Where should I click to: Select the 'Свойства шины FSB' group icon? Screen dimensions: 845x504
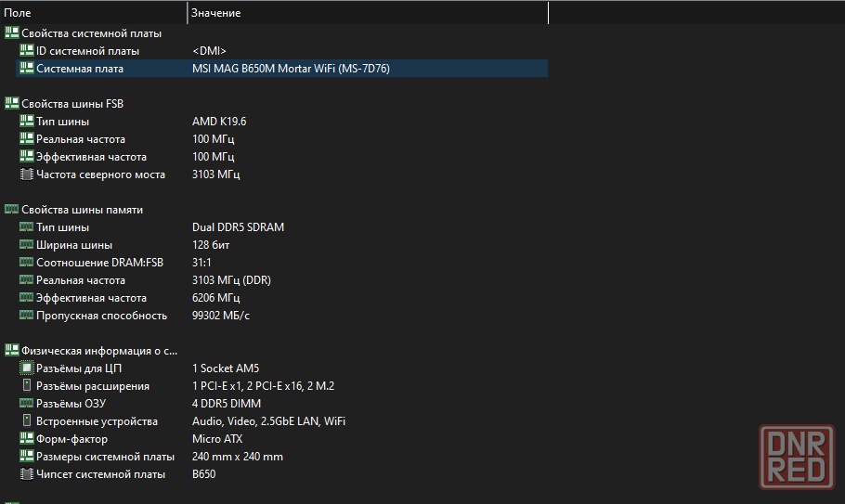point(11,103)
